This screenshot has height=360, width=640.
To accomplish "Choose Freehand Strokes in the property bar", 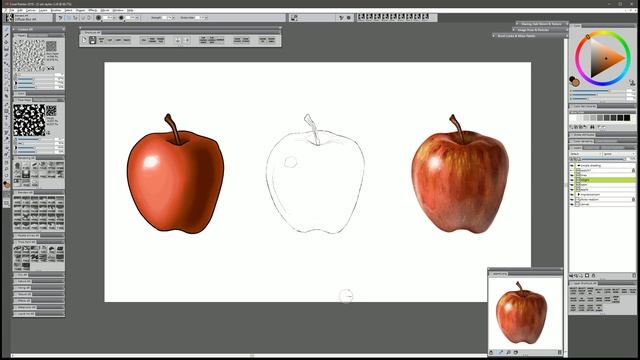I will tap(69, 18).
